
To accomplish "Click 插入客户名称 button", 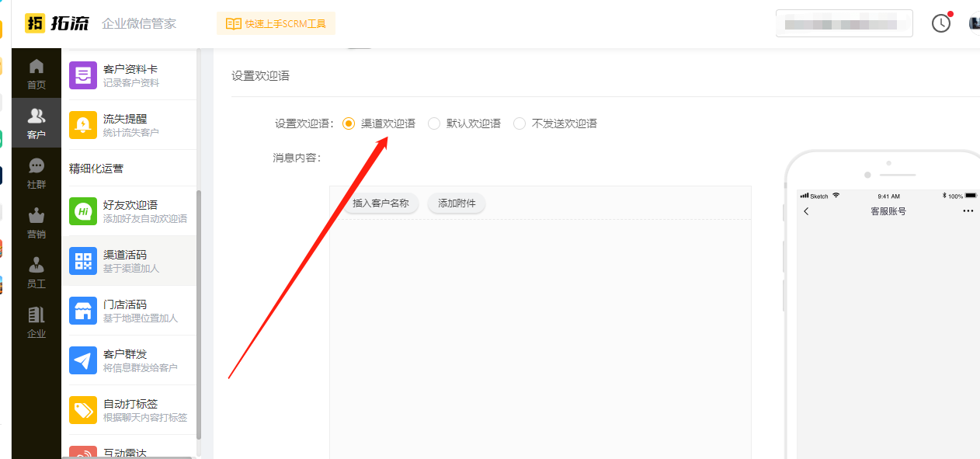I will pos(381,203).
